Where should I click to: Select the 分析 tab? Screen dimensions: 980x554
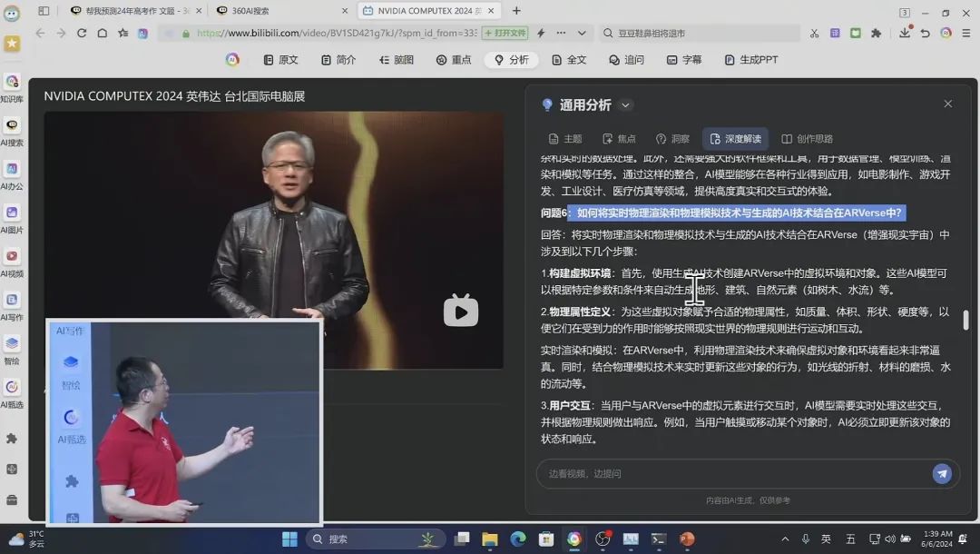(511, 60)
